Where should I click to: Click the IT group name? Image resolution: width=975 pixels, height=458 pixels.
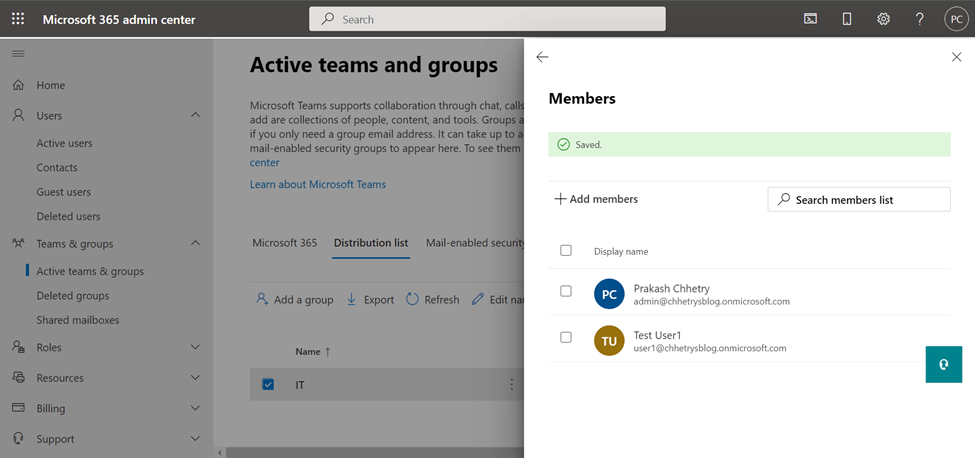[300, 385]
